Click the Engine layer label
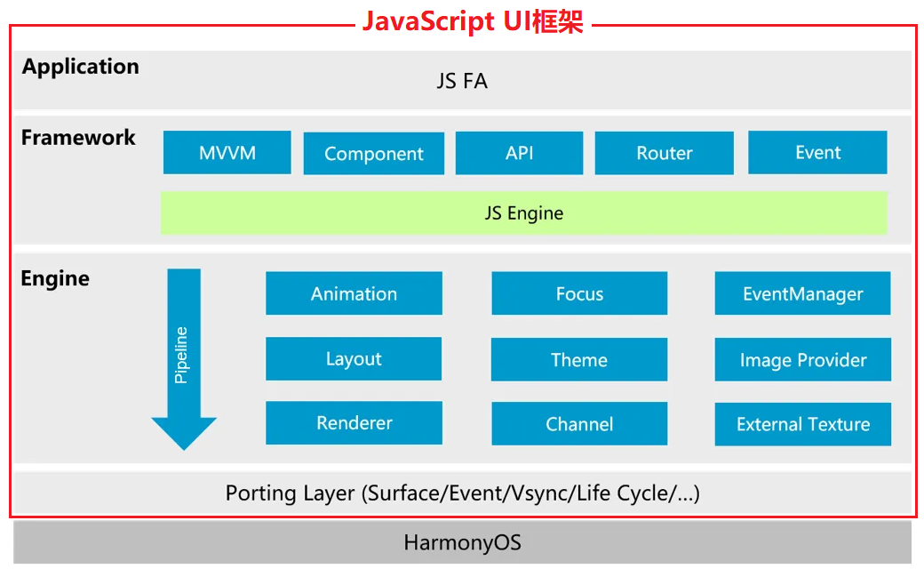 coord(55,278)
